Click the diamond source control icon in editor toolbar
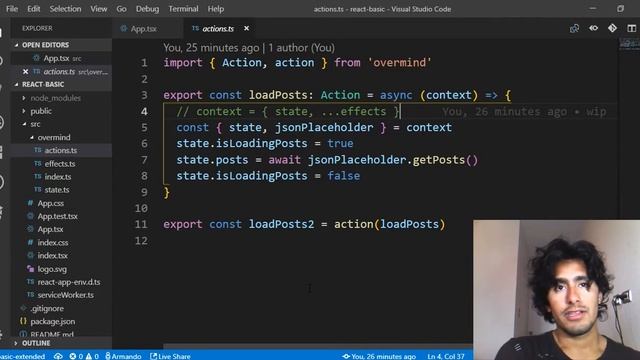This screenshot has width=640, height=360. pyautogui.click(x=612, y=28)
